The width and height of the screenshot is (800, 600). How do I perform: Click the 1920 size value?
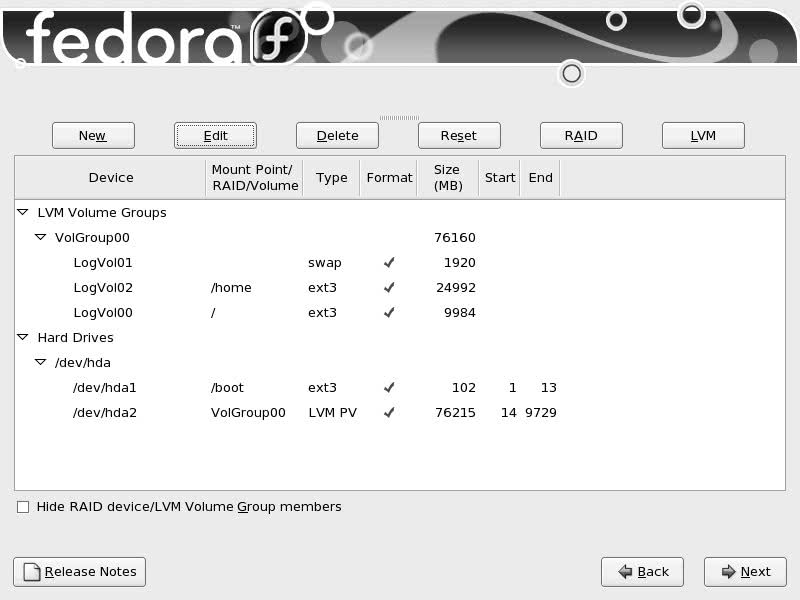460,263
